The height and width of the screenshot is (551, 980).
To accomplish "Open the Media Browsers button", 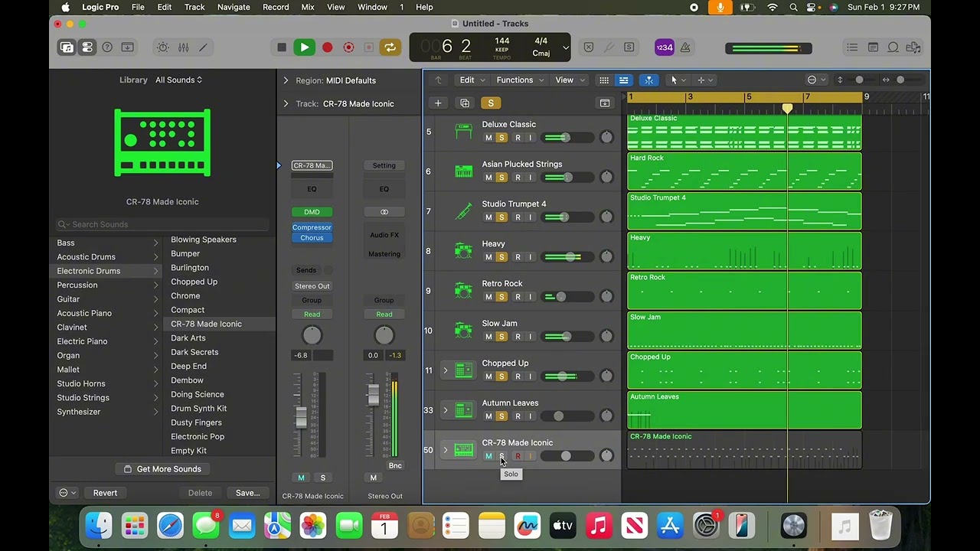I will [913, 47].
